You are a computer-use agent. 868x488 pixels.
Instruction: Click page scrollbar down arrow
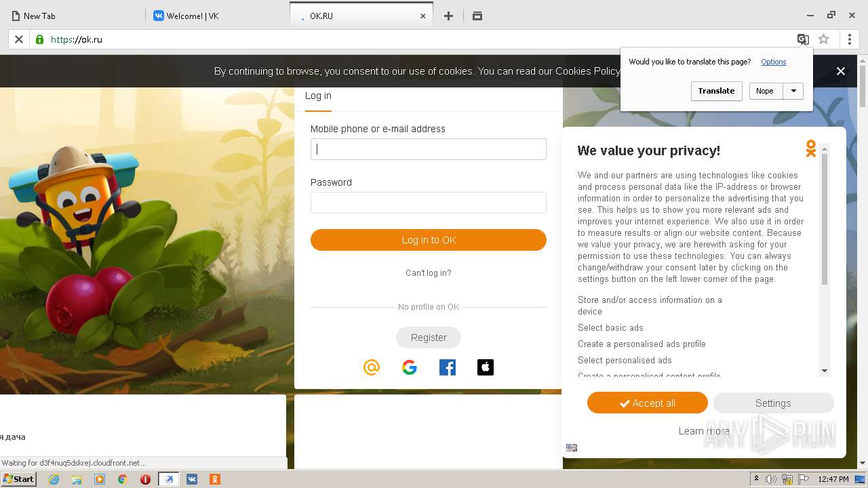(x=863, y=463)
